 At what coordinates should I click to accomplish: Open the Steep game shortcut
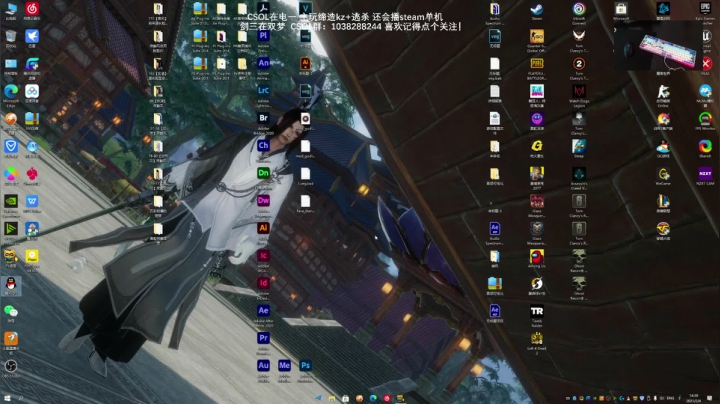[579, 146]
